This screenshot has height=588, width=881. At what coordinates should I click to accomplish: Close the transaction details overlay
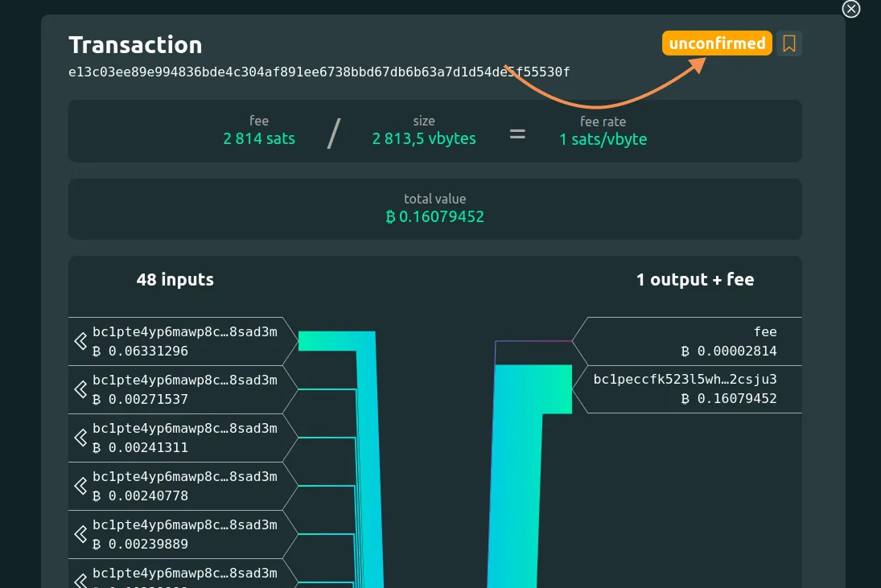851,9
